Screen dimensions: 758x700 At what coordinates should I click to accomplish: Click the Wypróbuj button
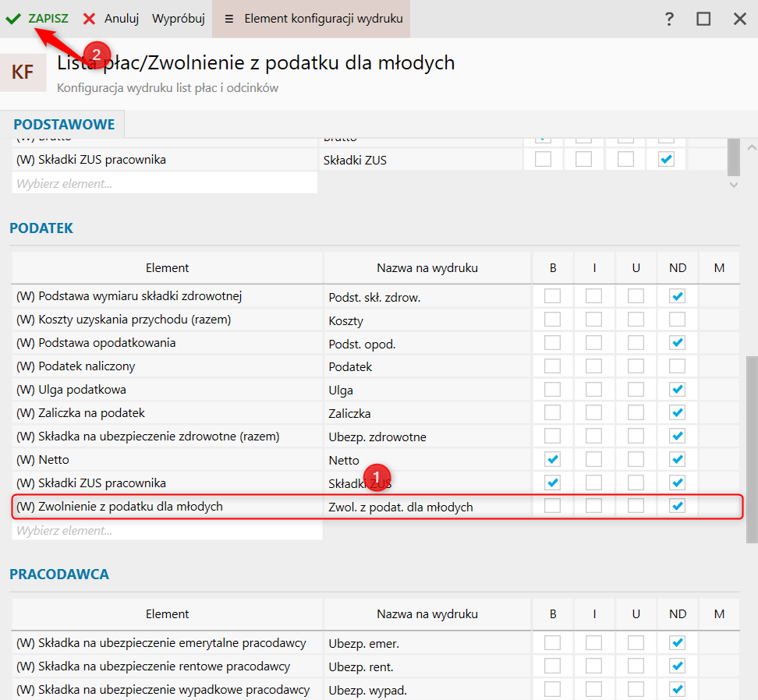pyautogui.click(x=179, y=19)
